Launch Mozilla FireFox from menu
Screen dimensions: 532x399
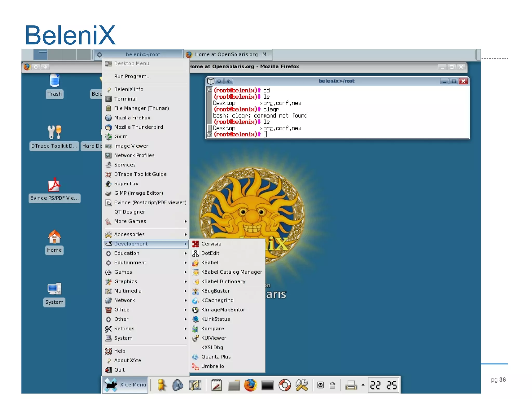pyautogui.click(x=145, y=118)
